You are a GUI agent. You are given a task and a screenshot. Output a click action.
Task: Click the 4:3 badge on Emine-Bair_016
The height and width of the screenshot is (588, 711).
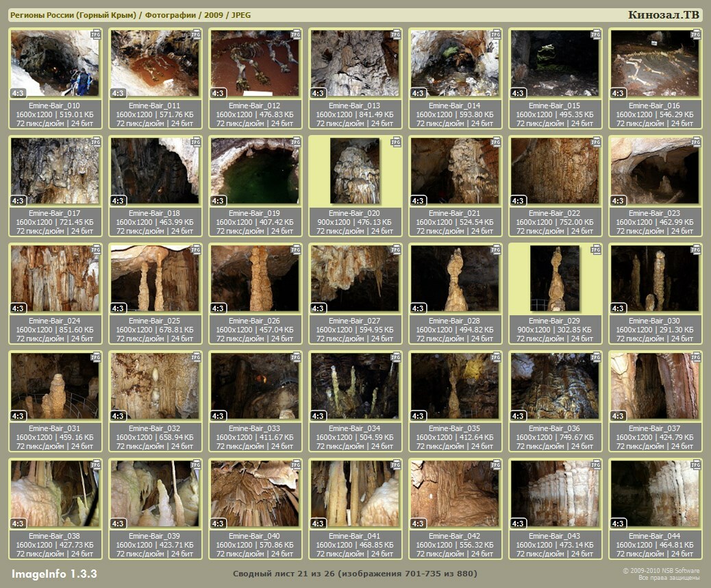pos(619,93)
